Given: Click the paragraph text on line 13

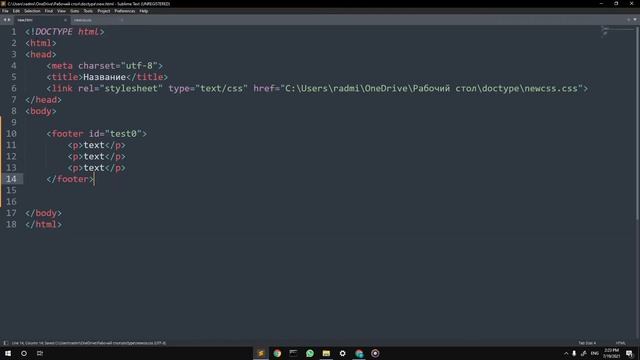Looking at the screenshot, I should 94,168.
